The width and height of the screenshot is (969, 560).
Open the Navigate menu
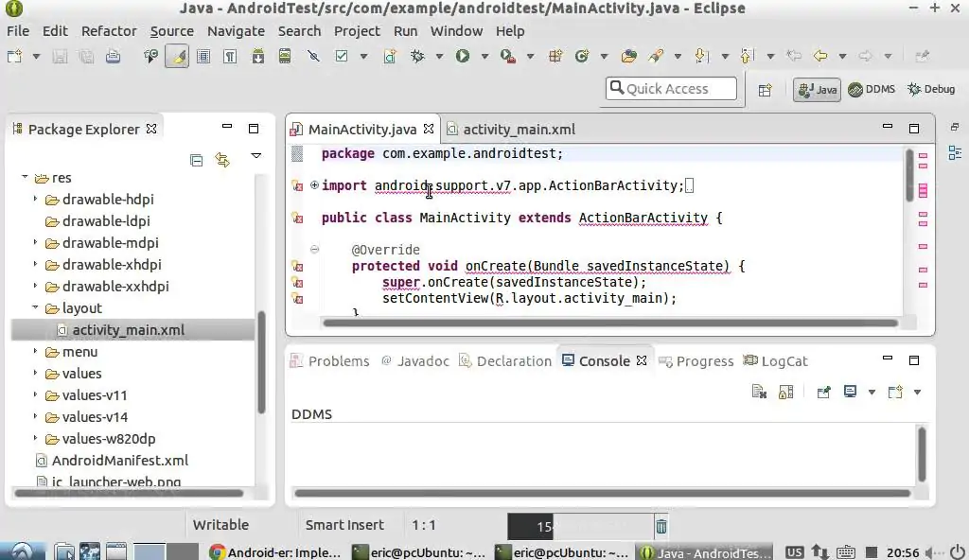(x=236, y=31)
